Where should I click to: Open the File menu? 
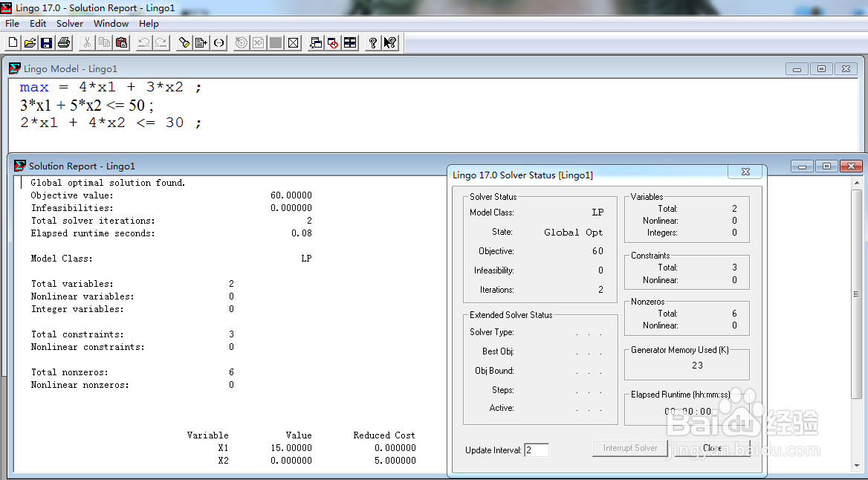[12, 23]
